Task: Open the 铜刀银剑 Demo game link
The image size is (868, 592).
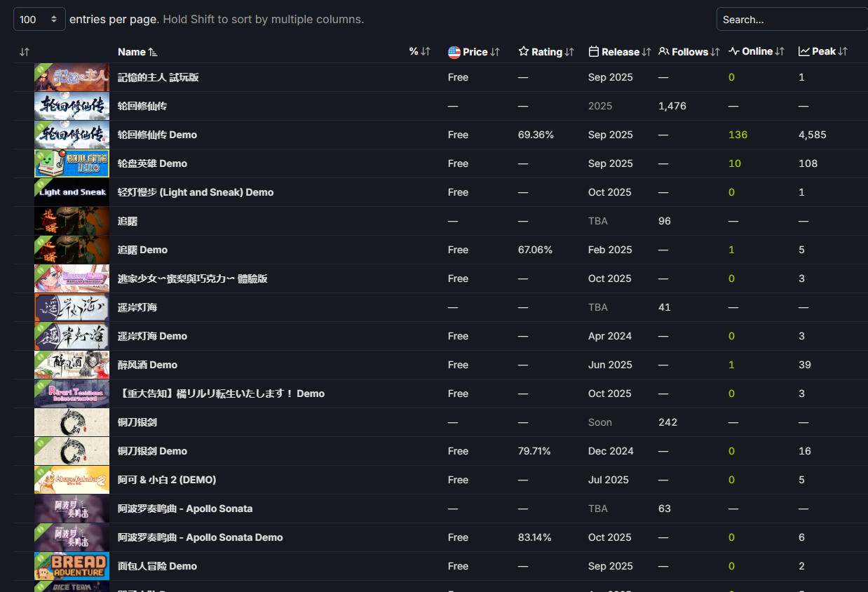Action: click(x=152, y=451)
